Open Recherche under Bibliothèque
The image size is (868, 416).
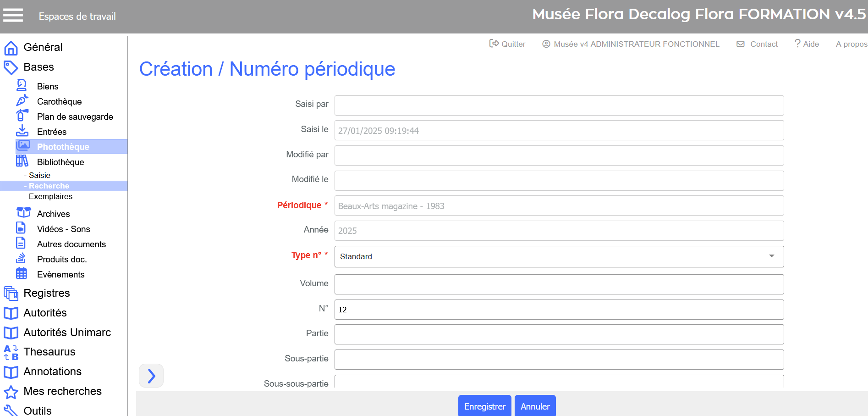(49, 186)
